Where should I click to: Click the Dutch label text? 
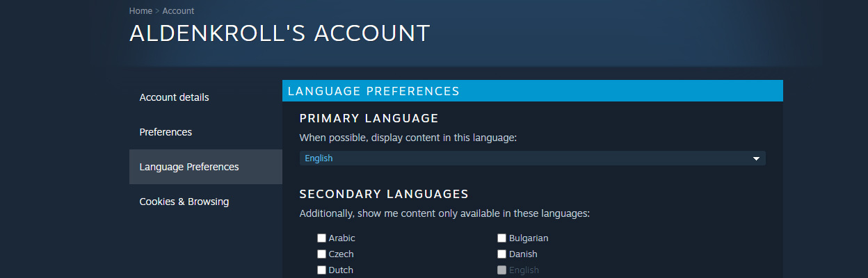[341, 270]
